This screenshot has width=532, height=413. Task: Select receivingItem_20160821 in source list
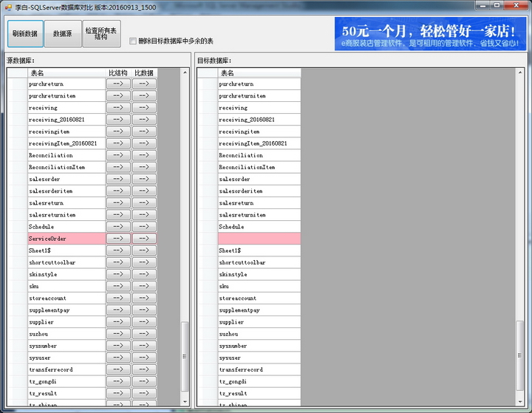tap(66, 143)
